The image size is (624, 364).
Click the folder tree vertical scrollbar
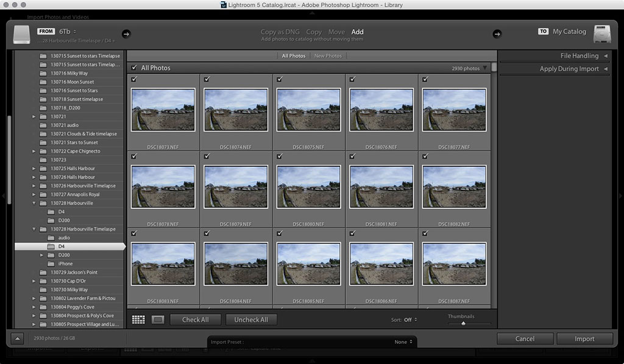point(10,159)
